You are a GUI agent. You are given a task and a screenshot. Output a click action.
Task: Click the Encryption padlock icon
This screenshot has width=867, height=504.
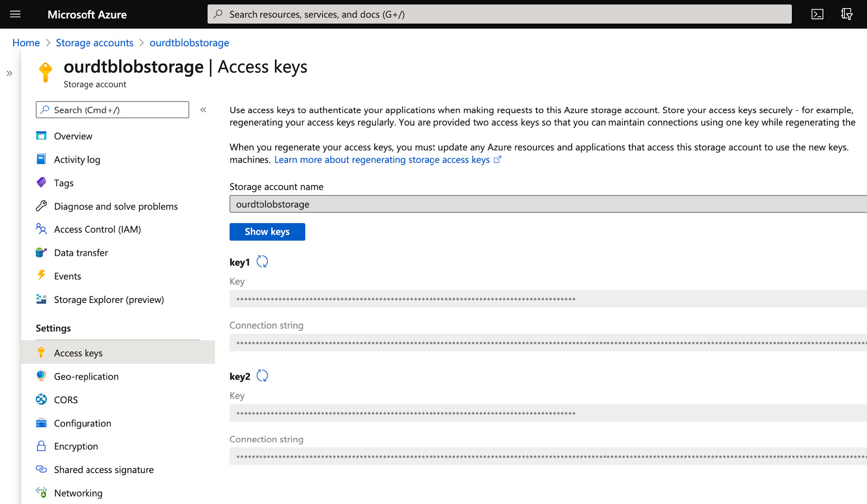[x=41, y=446]
